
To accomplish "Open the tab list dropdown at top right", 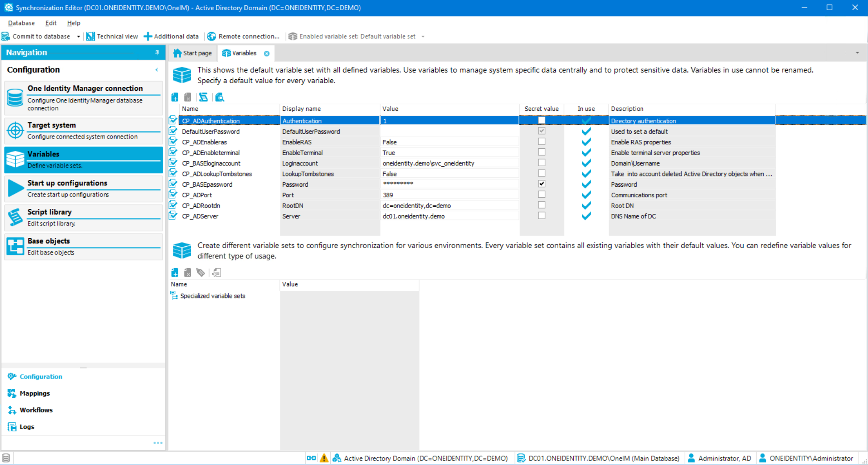I will pos(857,53).
